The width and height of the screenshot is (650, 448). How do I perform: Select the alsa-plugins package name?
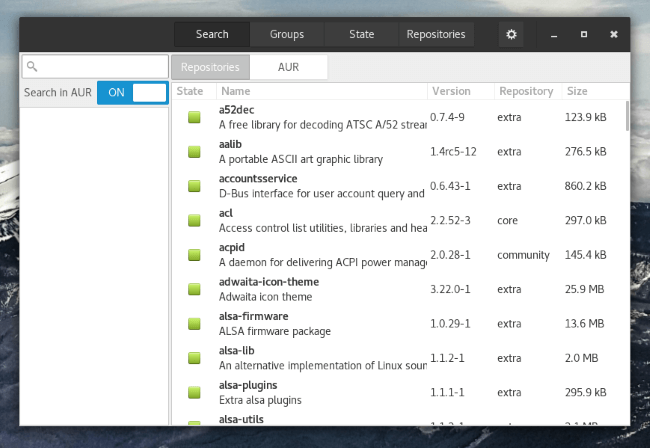coord(248,385)
